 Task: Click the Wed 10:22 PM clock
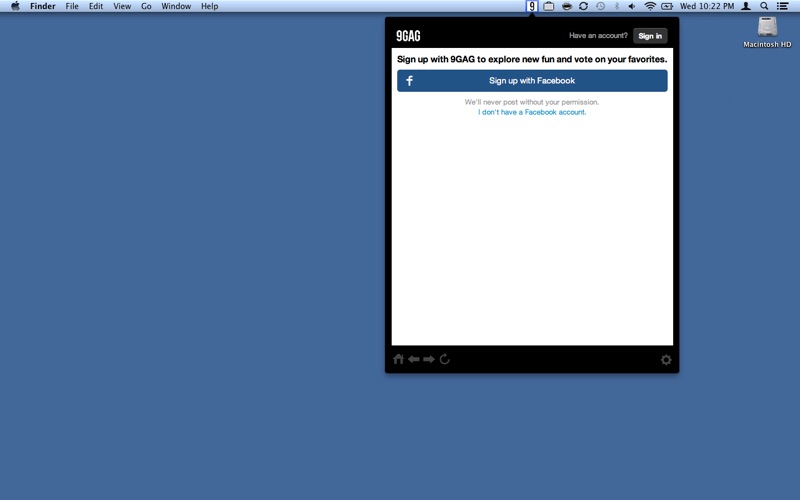pyautogui.click(x=707, y=6)
